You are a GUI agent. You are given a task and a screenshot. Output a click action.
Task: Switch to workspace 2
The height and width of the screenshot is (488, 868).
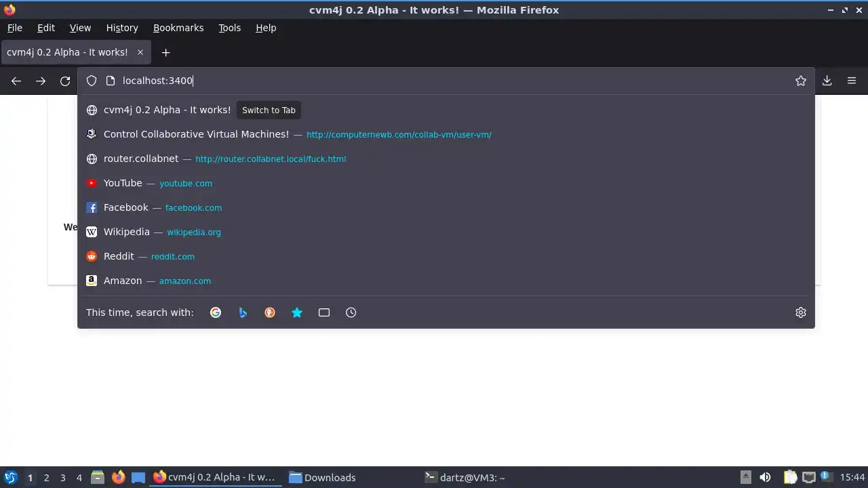pyautogui.click(x=46, y=477)
